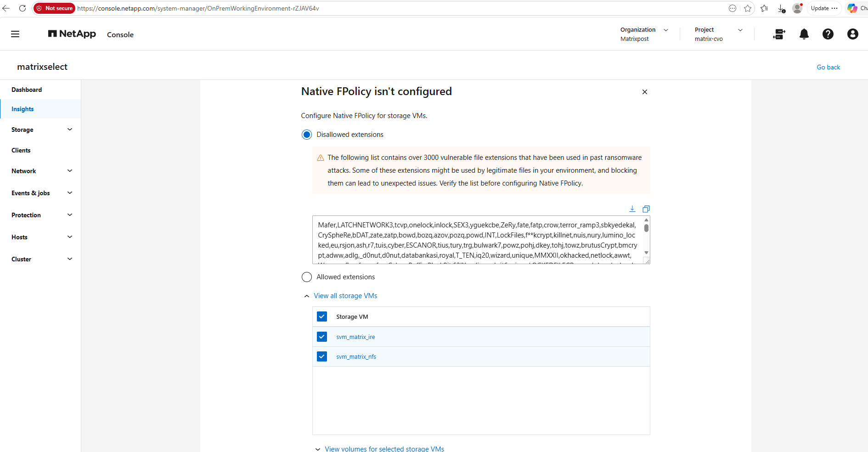Expand the Protection sidebar section
868x452 pixels.
[40, 215]
